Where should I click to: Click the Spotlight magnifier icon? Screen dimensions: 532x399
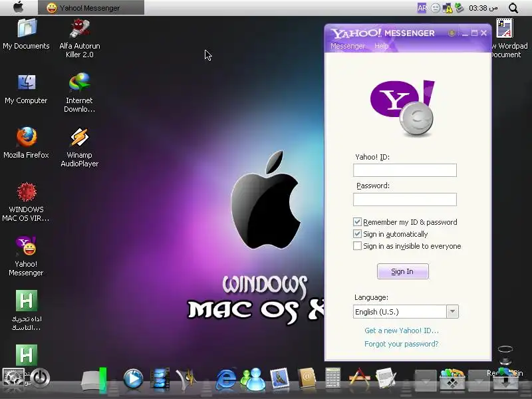point(513,8)
